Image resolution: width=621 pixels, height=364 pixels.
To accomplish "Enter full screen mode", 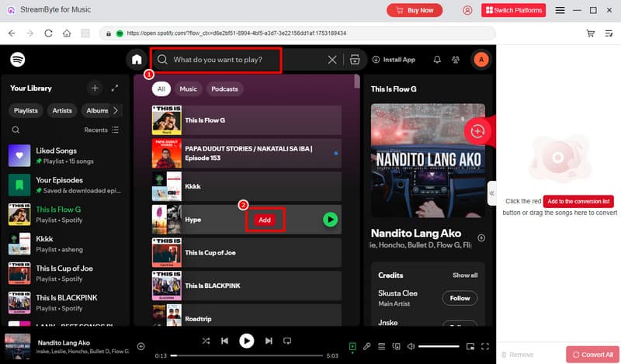I will pos(484,347).
